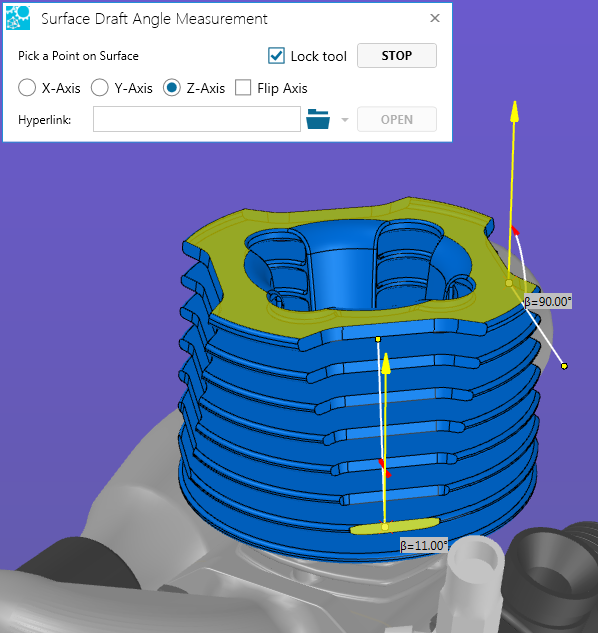Expand the dropdown arrow beside the folder icon
This screenshot has height=633, width=598.
tap(345, 120)
